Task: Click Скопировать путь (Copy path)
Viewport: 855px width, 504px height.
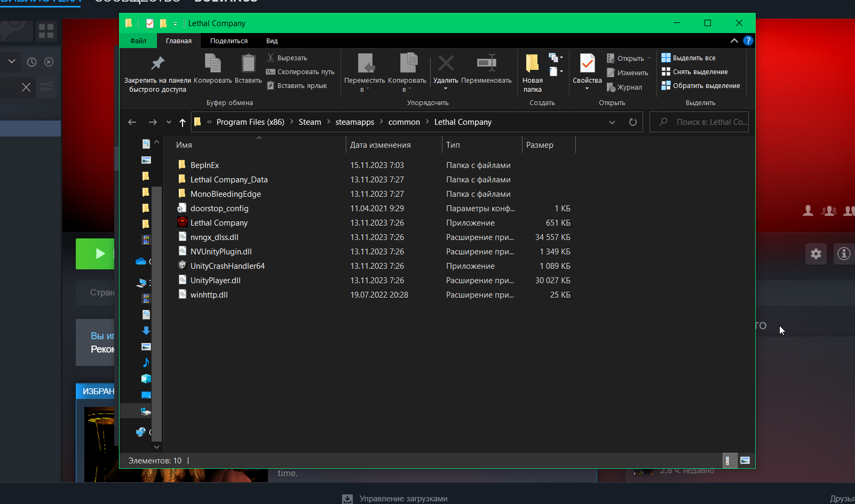Action: pos(300,72)
